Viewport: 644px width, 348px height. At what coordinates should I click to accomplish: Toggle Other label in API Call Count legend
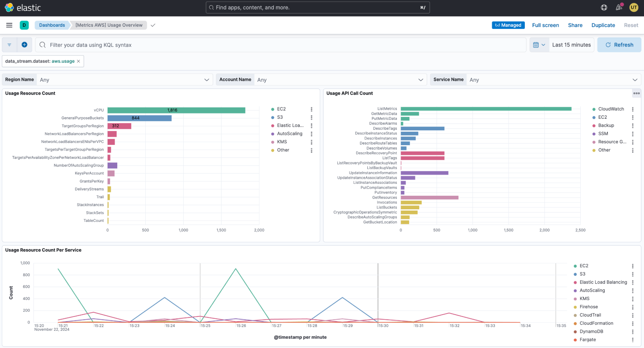coord(604,150)
